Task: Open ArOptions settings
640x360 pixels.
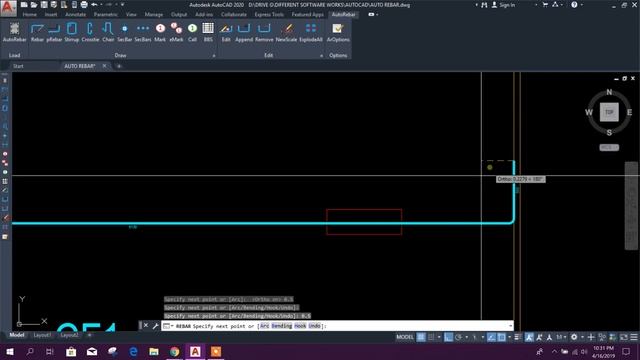Action: point(338,32)
